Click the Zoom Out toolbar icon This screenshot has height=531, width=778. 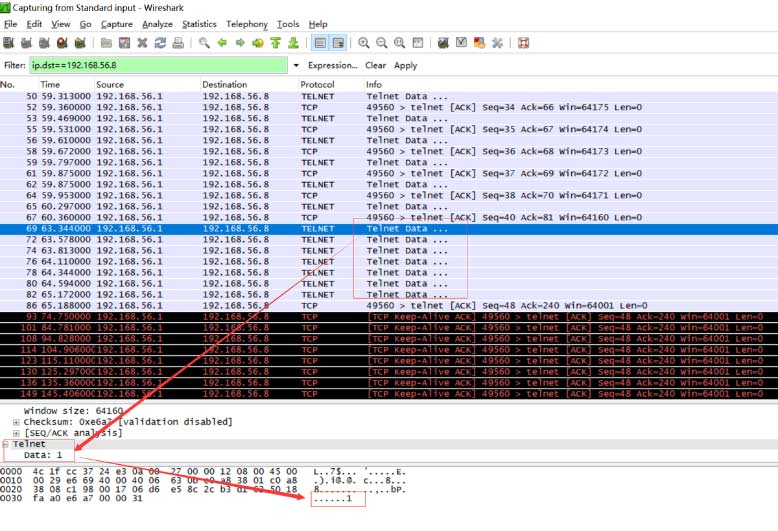[382, 43]
